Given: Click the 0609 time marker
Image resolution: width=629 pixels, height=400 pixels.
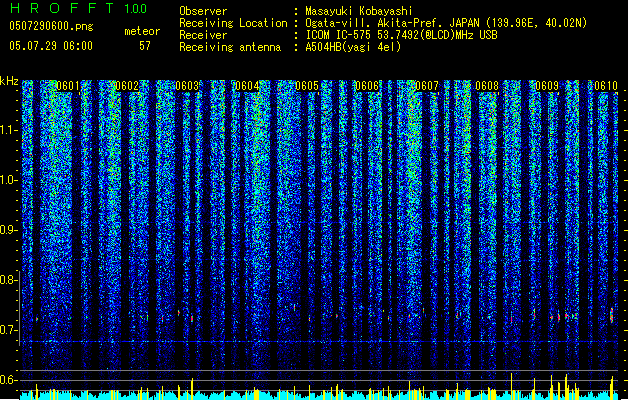Looking at the screenshot, I should [547, 86].
